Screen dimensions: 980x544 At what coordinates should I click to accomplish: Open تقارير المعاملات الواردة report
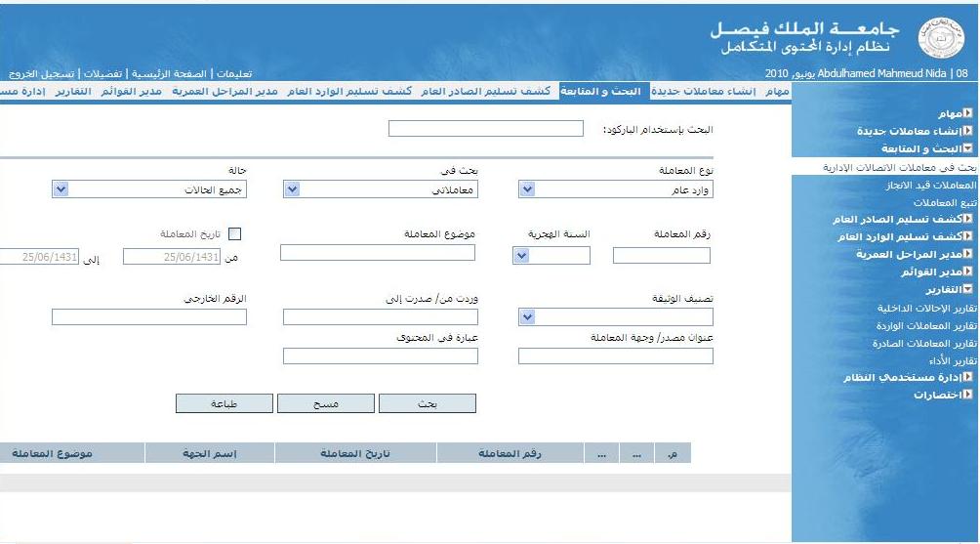point(925,326)
